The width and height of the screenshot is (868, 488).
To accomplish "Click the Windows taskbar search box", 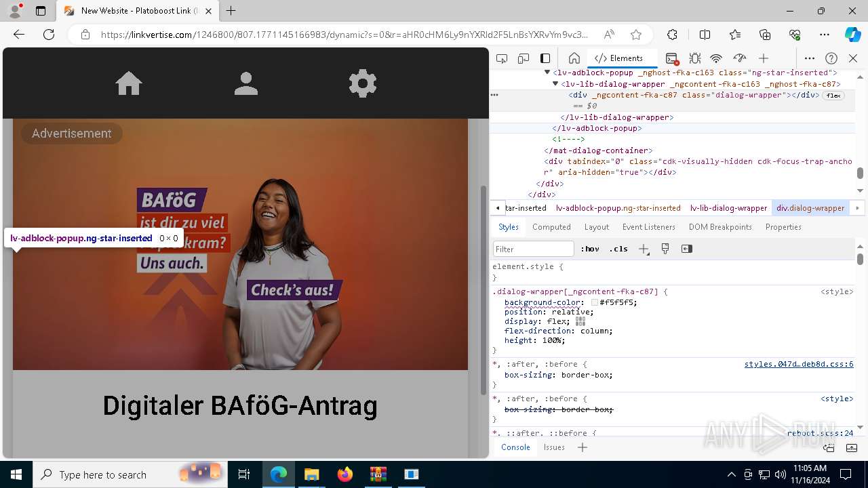I will pos(130,474).
